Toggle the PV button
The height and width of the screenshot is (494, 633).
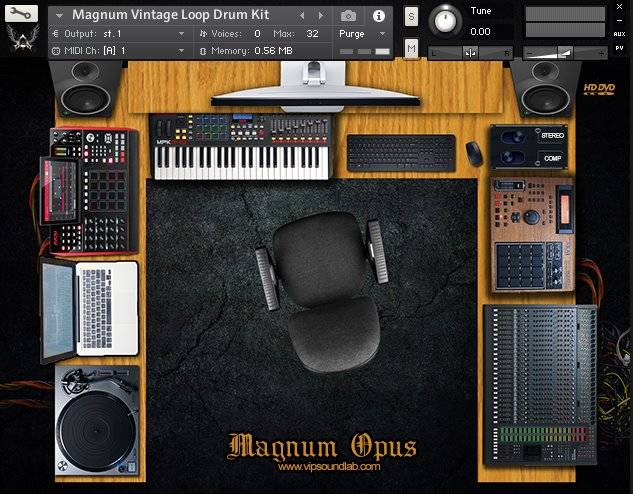point(619,48)
